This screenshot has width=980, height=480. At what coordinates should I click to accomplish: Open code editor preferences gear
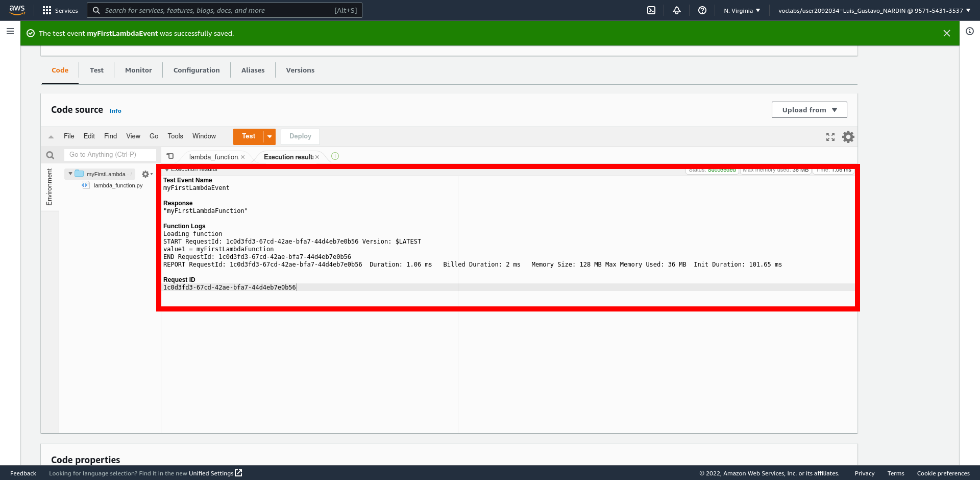(x=848, y=137)
